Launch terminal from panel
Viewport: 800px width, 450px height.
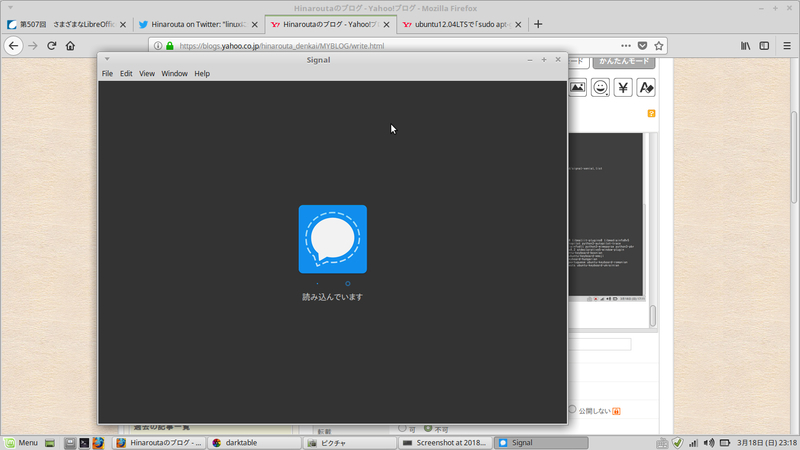(x=84, y=443)
